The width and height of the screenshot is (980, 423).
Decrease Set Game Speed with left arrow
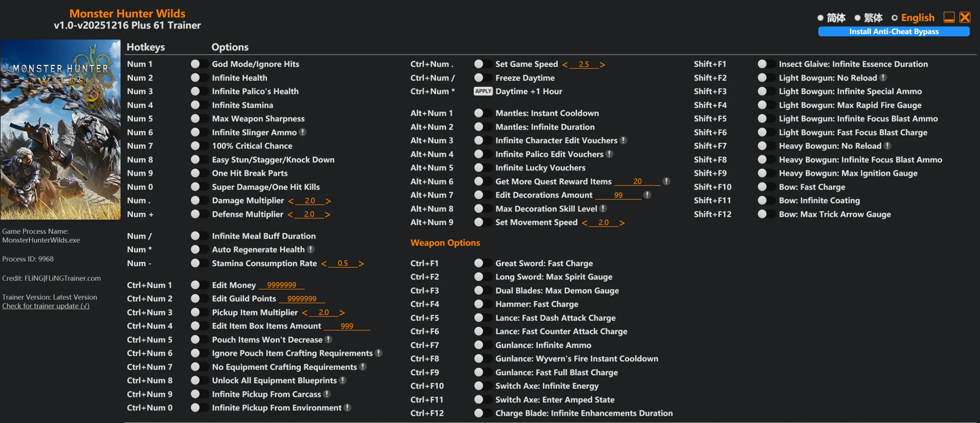565,65
